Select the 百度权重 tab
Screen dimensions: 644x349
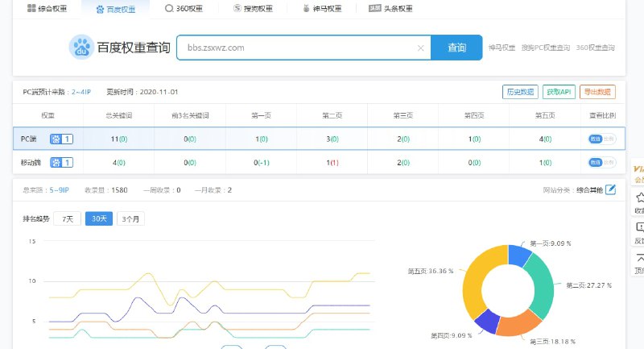pos(115,9)
